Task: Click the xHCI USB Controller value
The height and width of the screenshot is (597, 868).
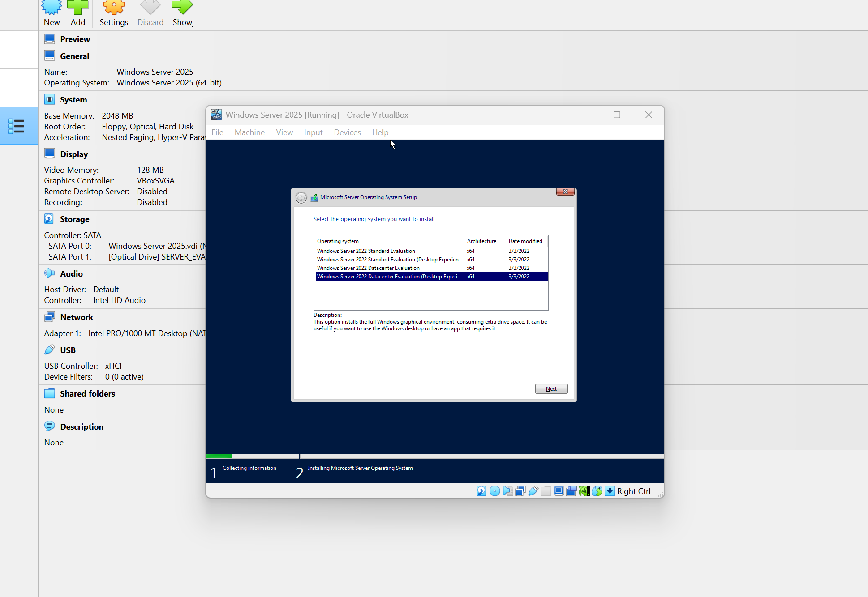Action: (113, 366)
